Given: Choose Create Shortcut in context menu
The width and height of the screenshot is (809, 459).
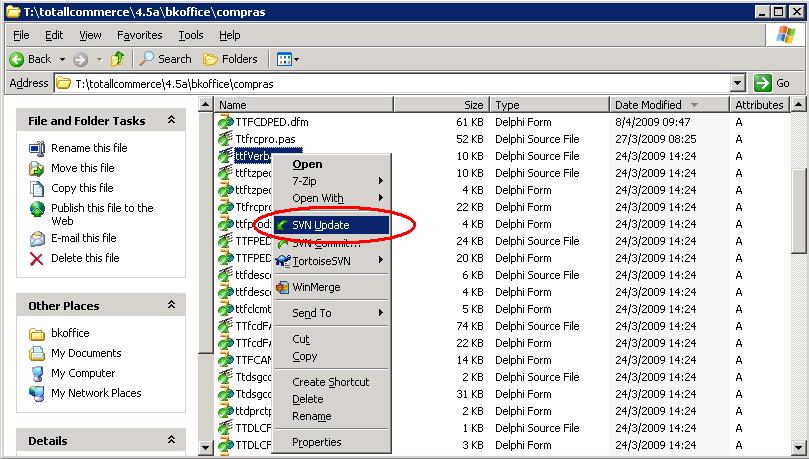Looking at the screenshot, I should (x=331, y=382).
